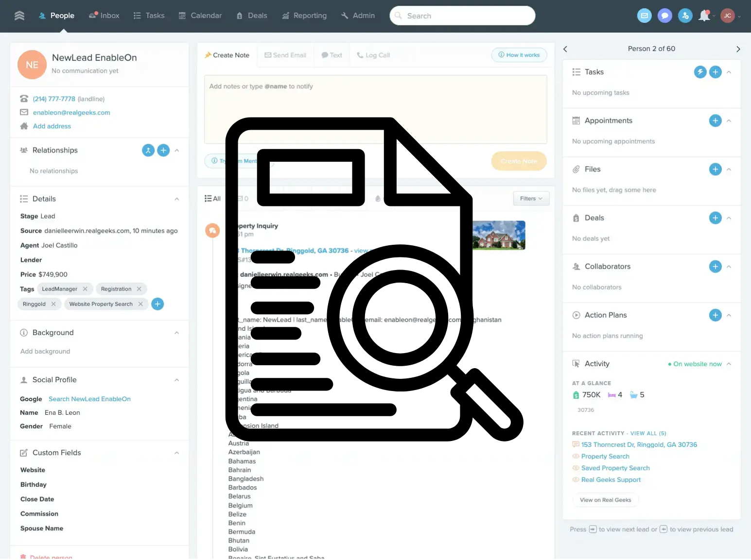Call the (214) 777-7778 phone number
Viewport: 751px width, 560px height.
pos(54,99)
